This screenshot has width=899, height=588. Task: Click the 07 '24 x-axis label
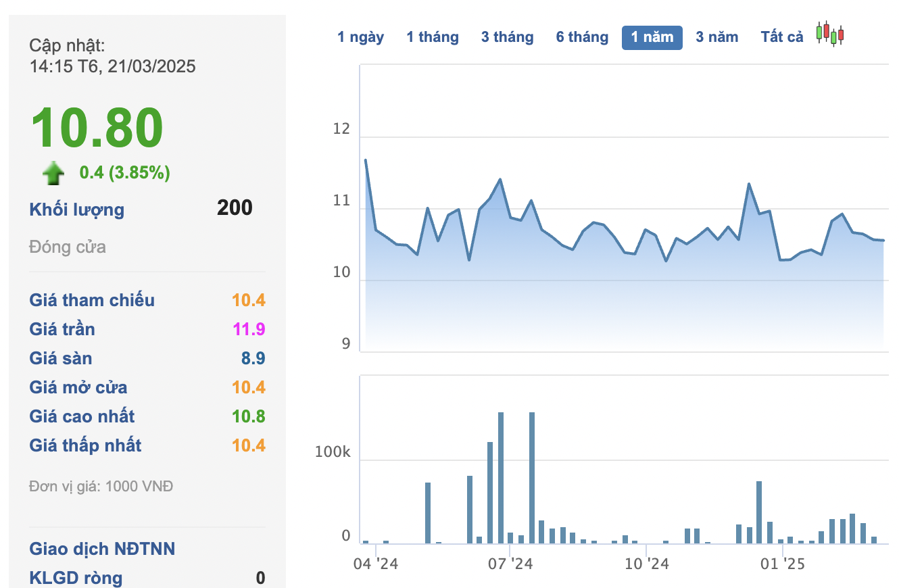coord(511,563)
